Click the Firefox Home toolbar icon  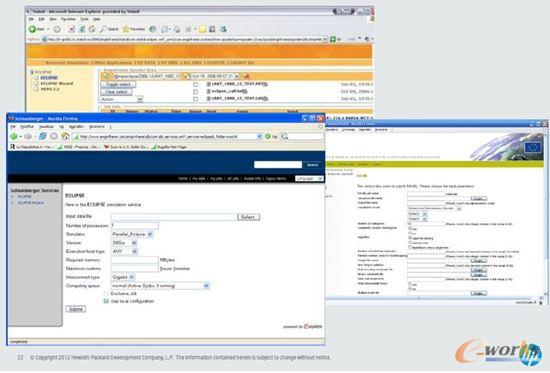pos(65,136)
